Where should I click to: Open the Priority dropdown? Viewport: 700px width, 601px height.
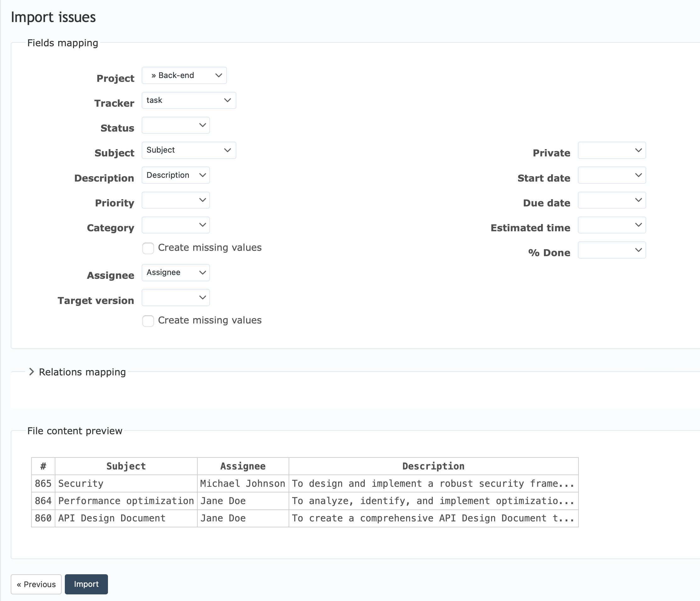(175, 200)
